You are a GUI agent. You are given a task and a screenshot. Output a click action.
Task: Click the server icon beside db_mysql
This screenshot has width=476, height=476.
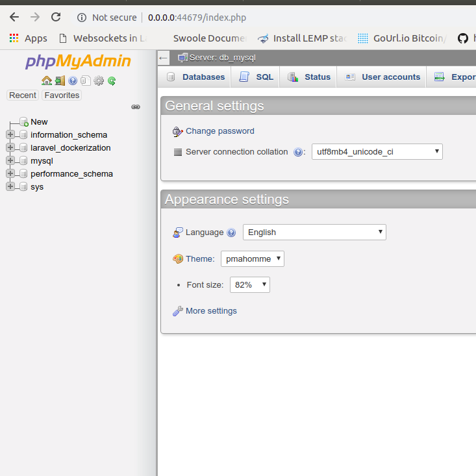click(x=182, y=58)
